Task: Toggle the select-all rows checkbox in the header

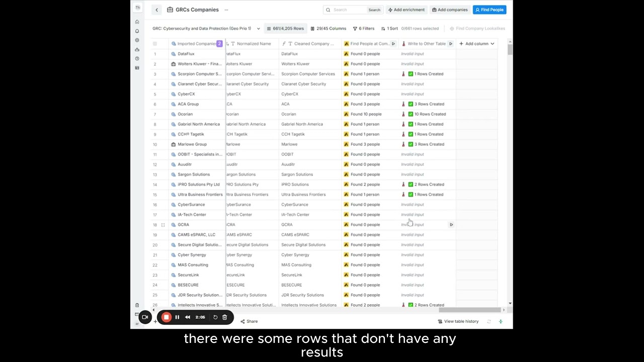Action: point(155,44)
